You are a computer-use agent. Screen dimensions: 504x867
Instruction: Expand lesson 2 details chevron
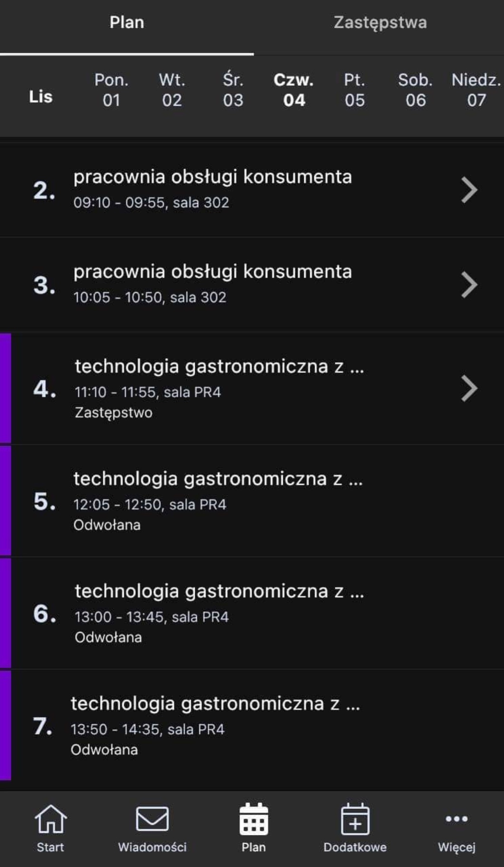469,190
